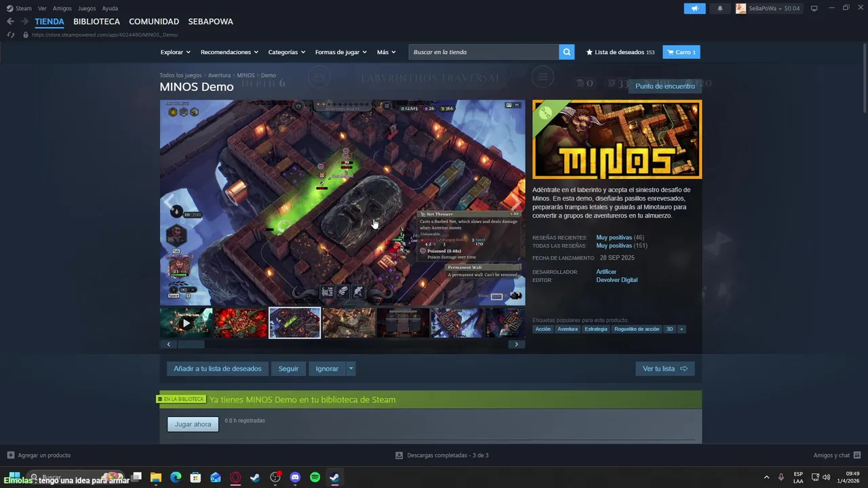The image size is (868, 488).
Task: Open the Artificer developer link
Action: [606, 272]
